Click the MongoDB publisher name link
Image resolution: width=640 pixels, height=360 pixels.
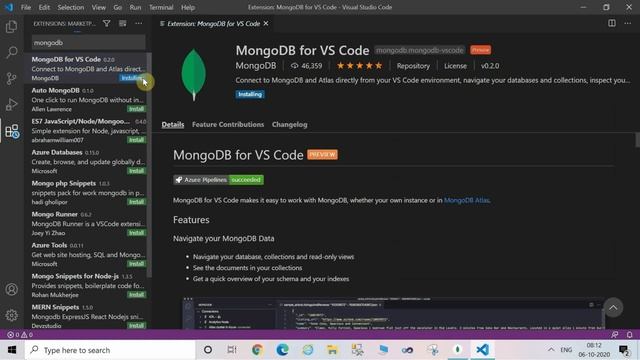tap(256, 66)
